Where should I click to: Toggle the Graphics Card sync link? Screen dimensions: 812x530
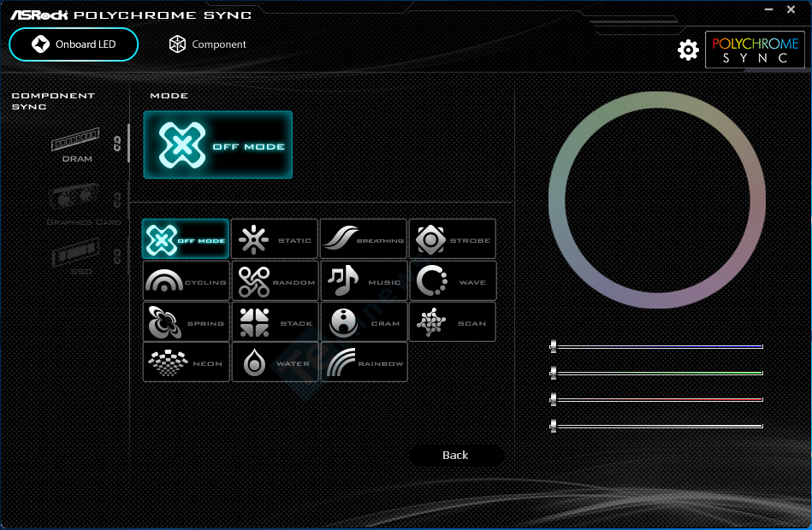coord(117,199)
